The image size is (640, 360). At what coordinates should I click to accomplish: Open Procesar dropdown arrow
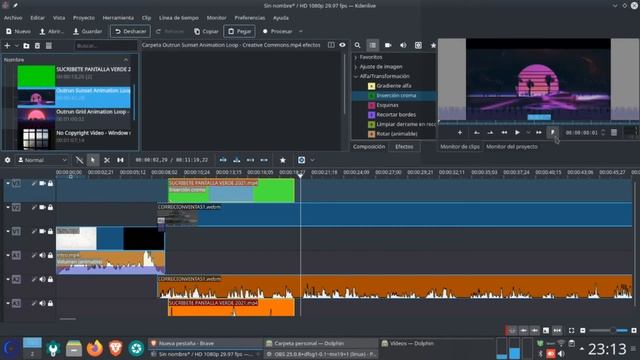tap(301, 31)
